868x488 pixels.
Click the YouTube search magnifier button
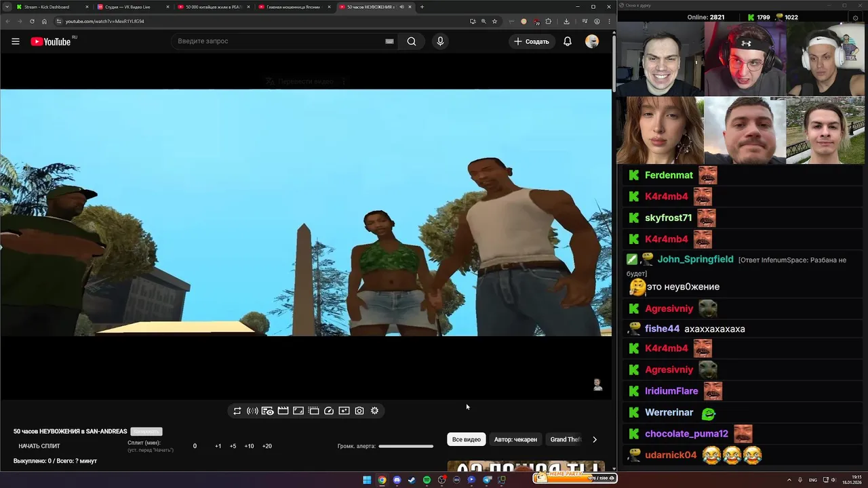click(412, 41)
